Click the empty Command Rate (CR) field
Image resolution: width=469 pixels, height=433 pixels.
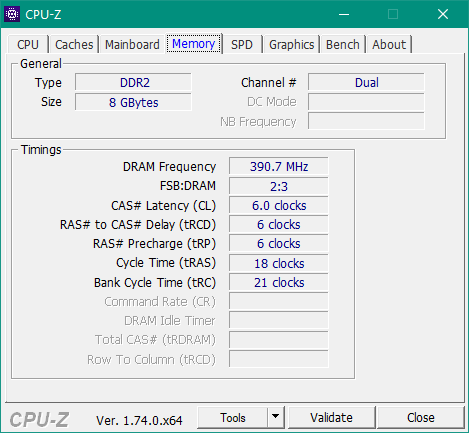tap(279, 301)
